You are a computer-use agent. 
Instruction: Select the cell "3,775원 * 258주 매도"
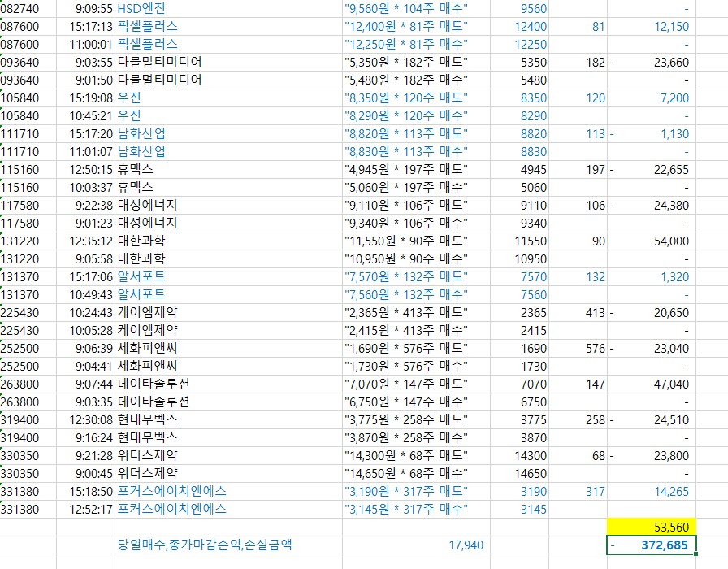pos(416,420)
